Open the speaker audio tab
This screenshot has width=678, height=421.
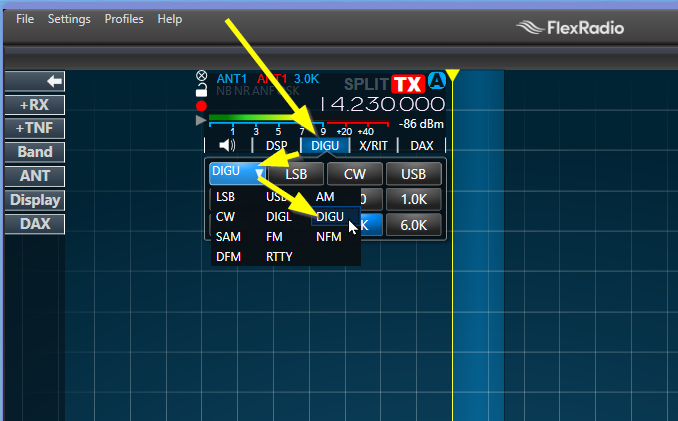tap(227, 145)
